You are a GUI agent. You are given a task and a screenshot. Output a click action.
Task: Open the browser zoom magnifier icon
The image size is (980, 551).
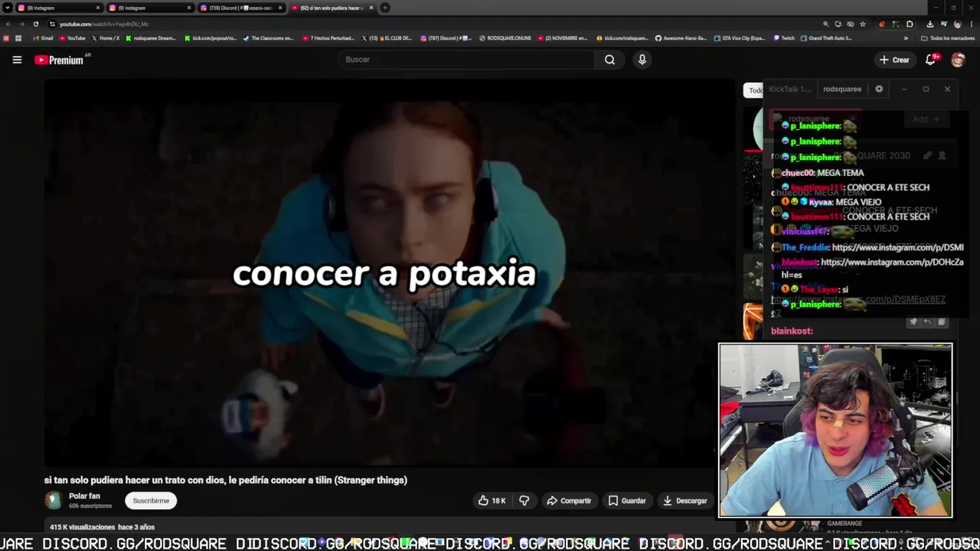coord(825,24)
